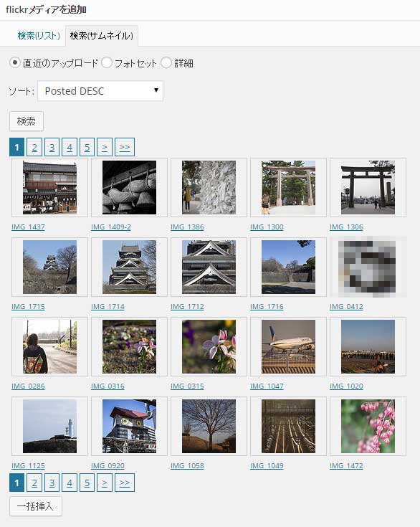Select the IMG 1437 shop building thumbnail
This screenshot has width=420, height=527.
pos(49,187)
